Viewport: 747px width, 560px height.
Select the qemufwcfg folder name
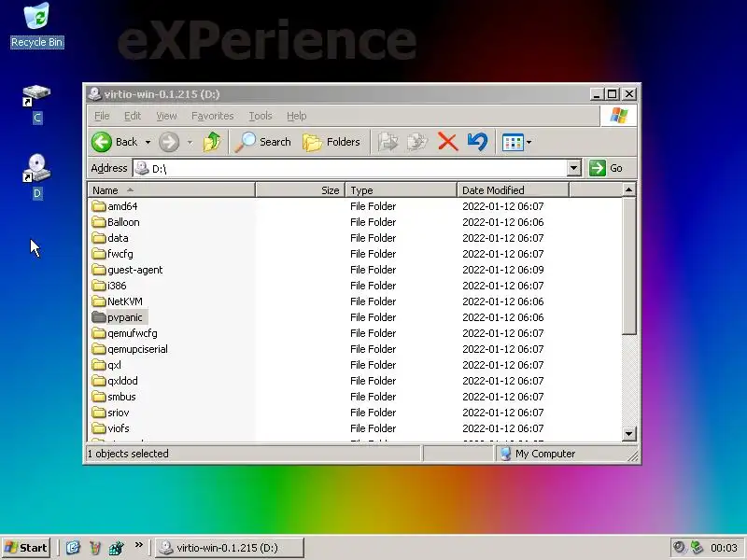point(132,333)
